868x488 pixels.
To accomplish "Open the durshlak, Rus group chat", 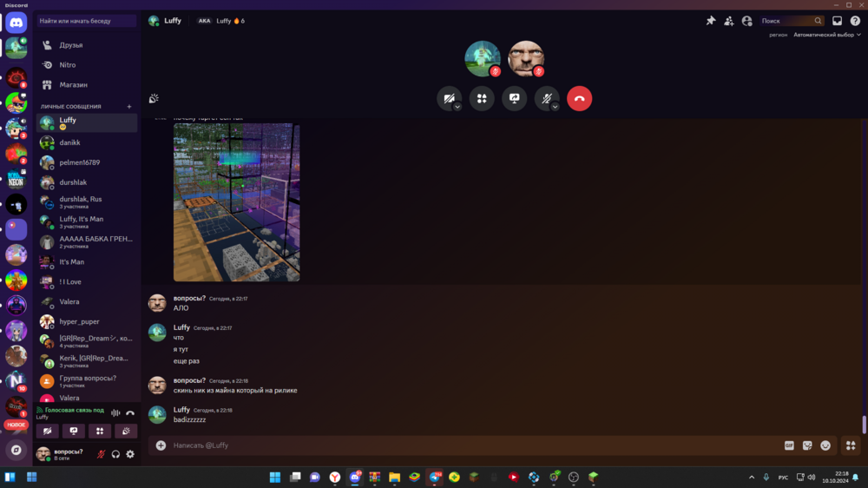I will click(x=86, y=202).
